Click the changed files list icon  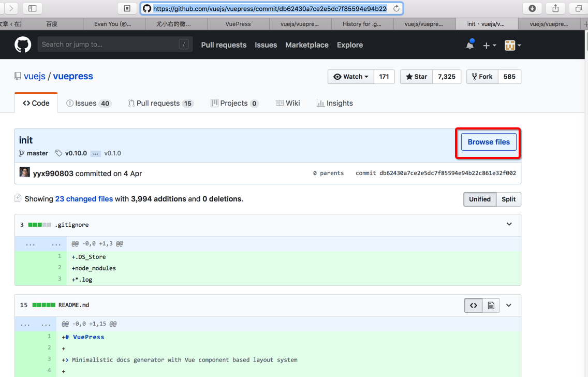point(18,198)
